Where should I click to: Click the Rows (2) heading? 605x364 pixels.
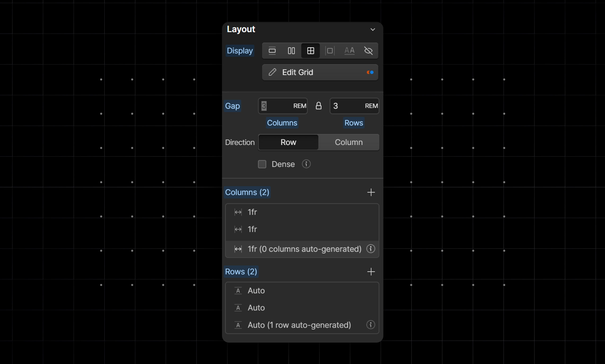point(241,272)
